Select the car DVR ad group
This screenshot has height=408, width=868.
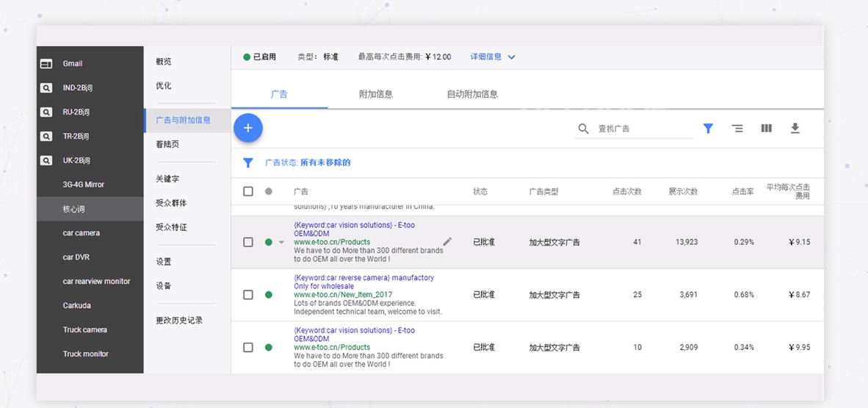click(x=76, y=257)
